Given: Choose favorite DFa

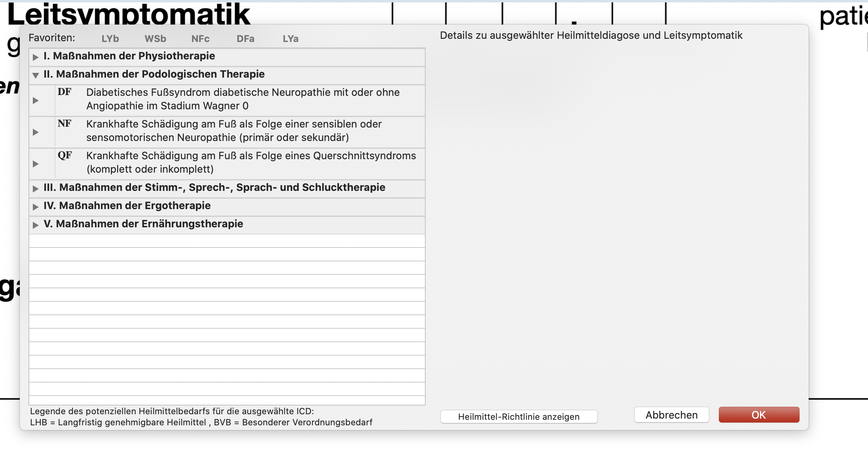Looking at the screenshot, I should (x=245, y=39).
